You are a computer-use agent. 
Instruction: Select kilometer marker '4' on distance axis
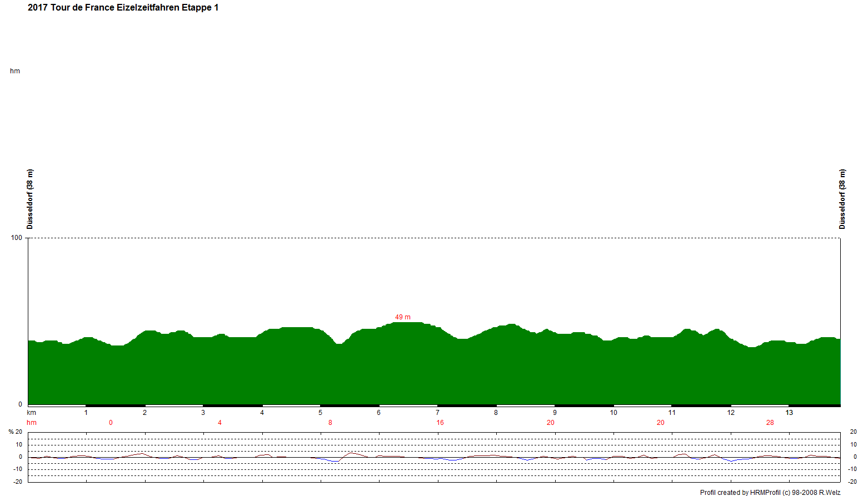[262, 413]
